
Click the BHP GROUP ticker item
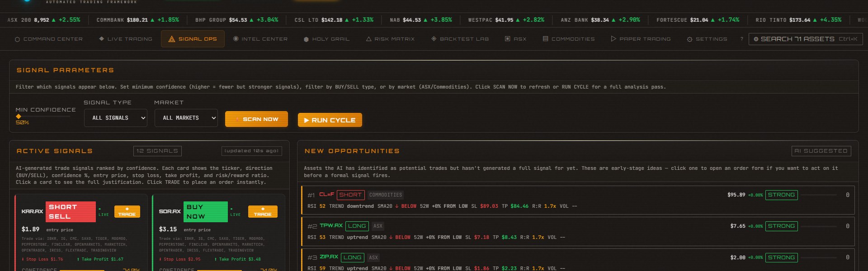click(x=236, y=20)
